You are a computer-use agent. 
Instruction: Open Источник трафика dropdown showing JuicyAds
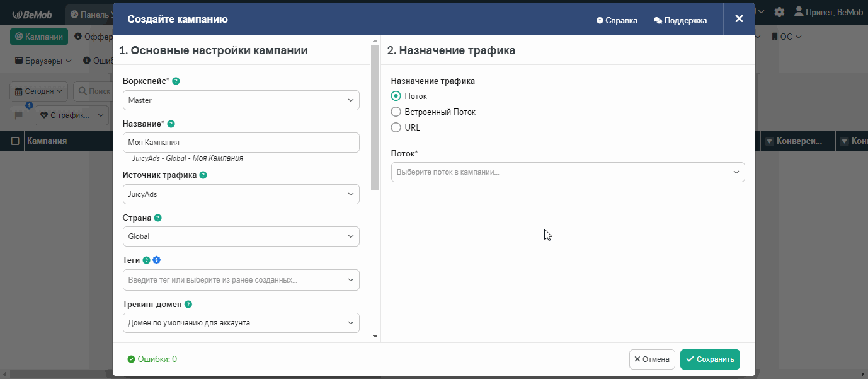(x=241, y=194)
